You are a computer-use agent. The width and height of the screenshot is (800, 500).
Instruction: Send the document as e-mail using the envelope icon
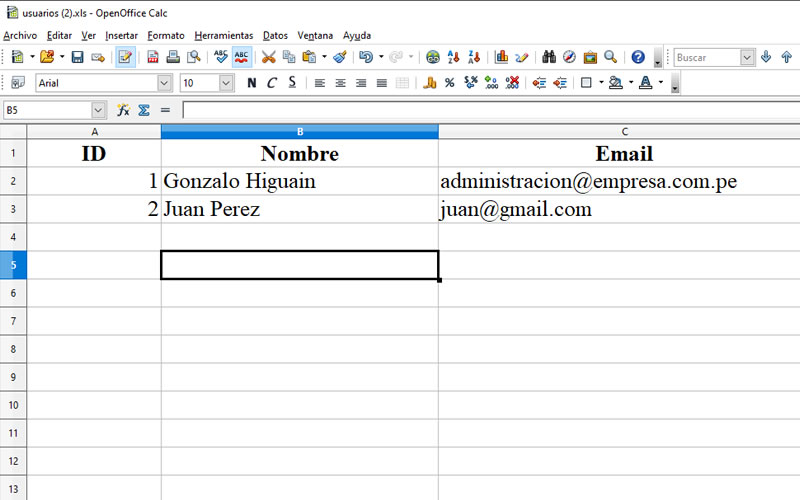(98, 57)
